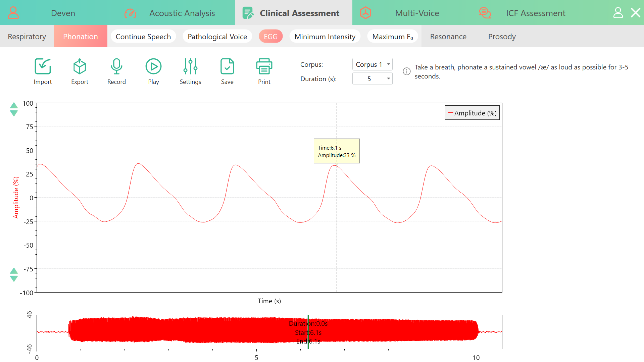Select the Prosody sub-tab
The height and width of the screenshot is (362, 644).
click(x=502, y=36)
